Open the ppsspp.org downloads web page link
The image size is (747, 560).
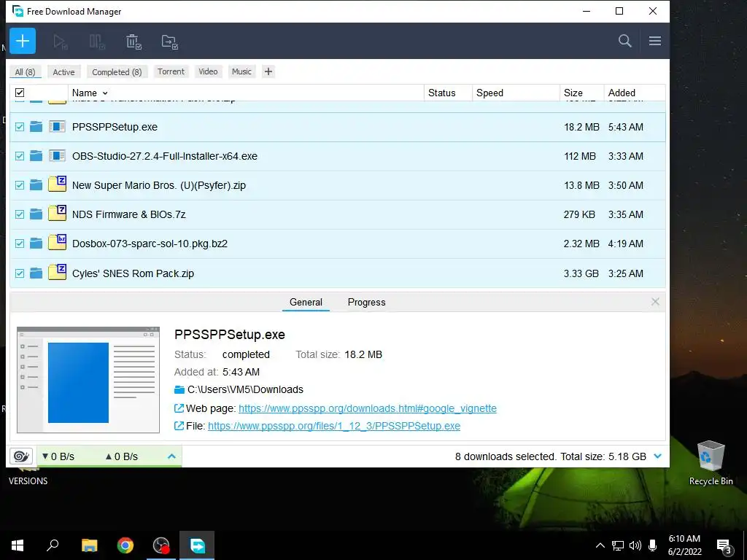(368, 408)
